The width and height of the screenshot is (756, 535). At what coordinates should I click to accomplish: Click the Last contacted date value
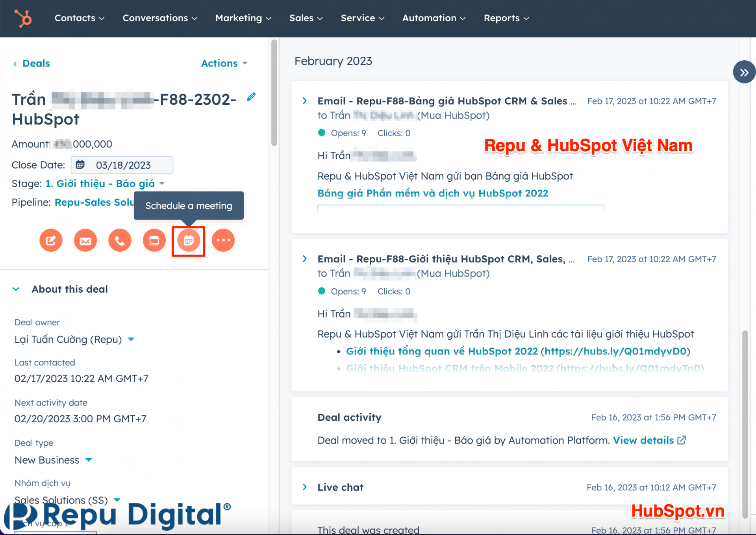(x=82, y=379)
